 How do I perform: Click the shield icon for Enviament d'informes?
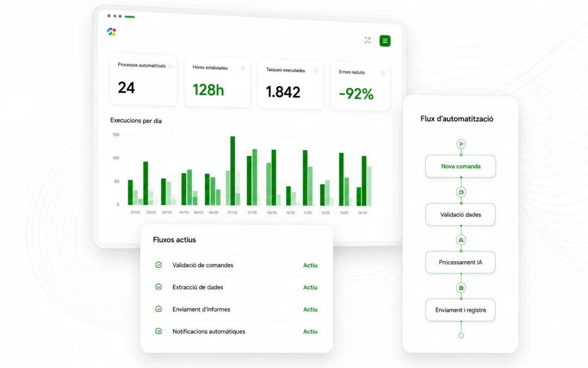158,309
